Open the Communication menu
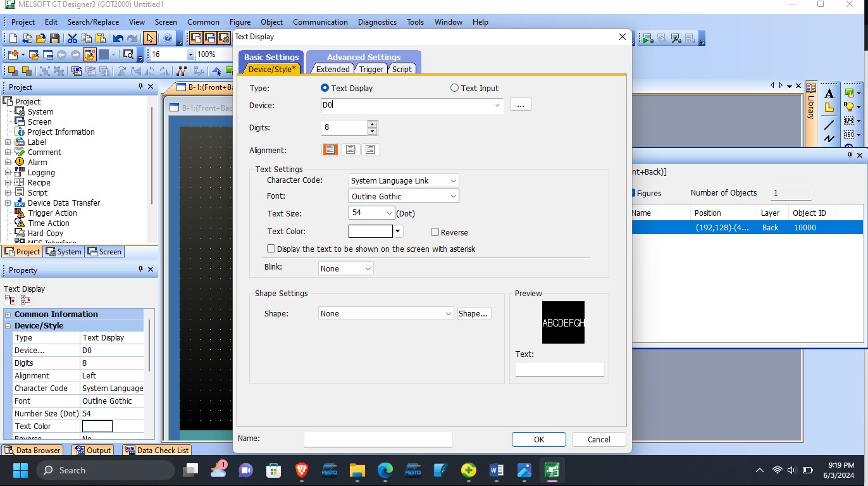 pos(320,22)
